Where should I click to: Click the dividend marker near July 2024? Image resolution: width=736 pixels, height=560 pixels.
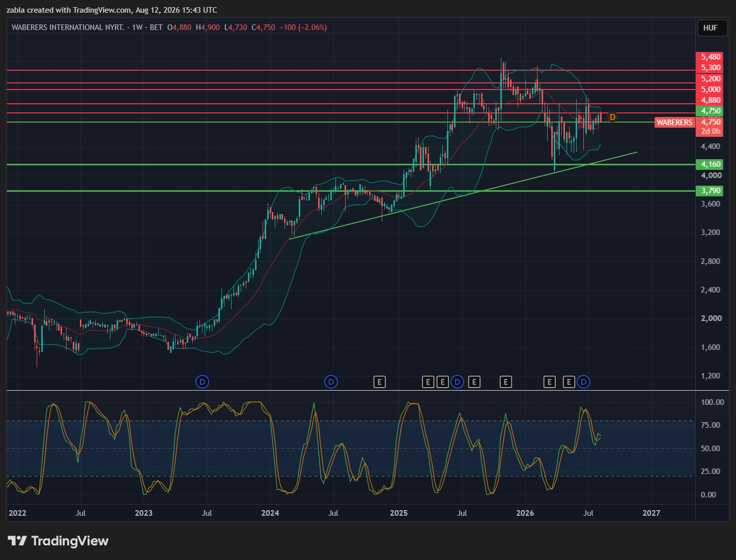331,381
